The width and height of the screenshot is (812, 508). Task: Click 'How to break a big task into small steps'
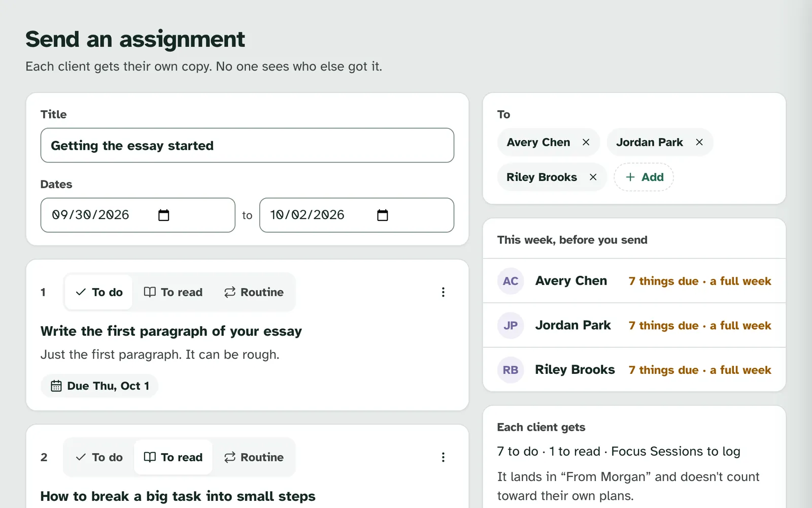click(x=178, y=496)
